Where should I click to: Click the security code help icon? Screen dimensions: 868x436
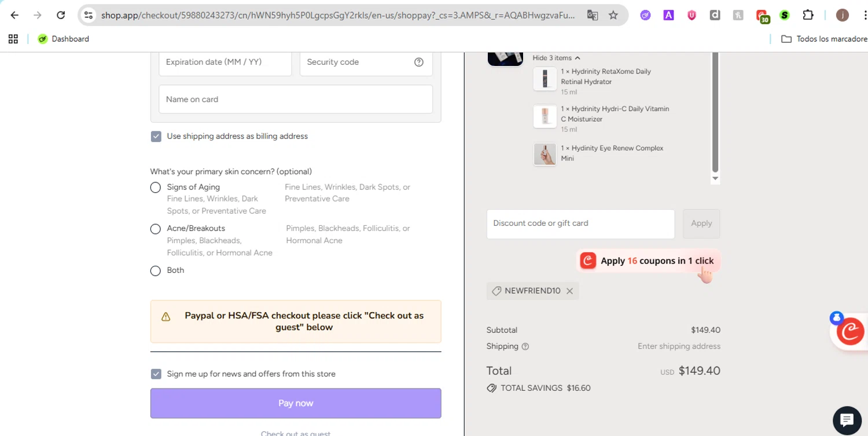click(419, 62)
